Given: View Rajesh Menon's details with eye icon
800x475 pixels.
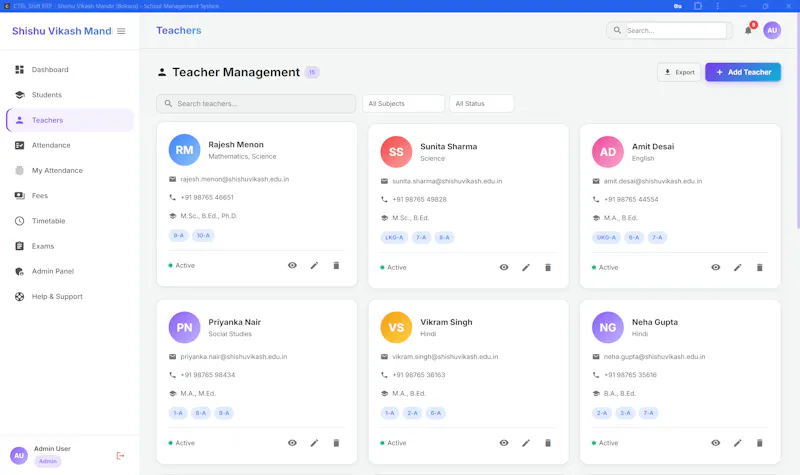Looking at the screenshot, I should pos(292,265).
